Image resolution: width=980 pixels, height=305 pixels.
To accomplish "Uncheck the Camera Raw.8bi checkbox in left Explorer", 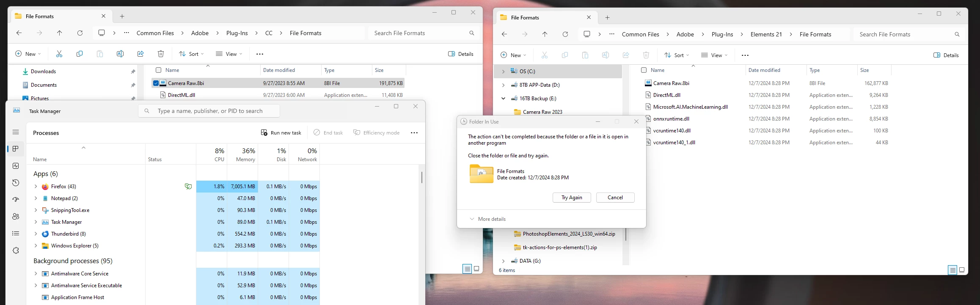I will tap(156, 83).
